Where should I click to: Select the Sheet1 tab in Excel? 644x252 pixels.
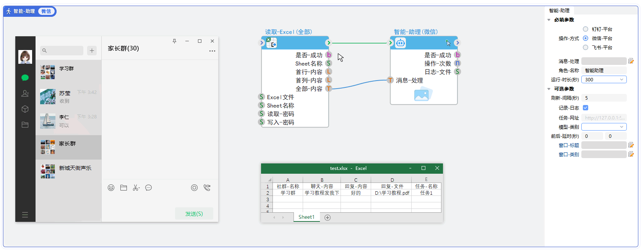pyautogui.click(x=306, y=217)
